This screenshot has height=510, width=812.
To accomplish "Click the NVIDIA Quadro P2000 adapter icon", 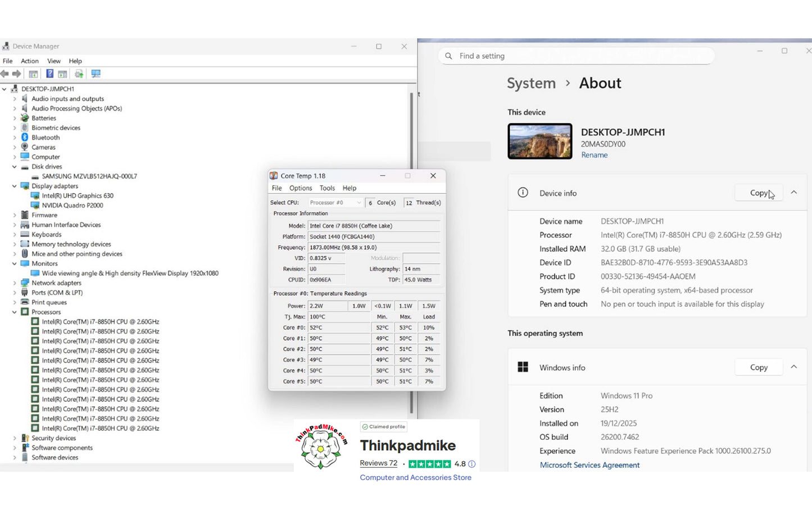I will coord(35,206).
